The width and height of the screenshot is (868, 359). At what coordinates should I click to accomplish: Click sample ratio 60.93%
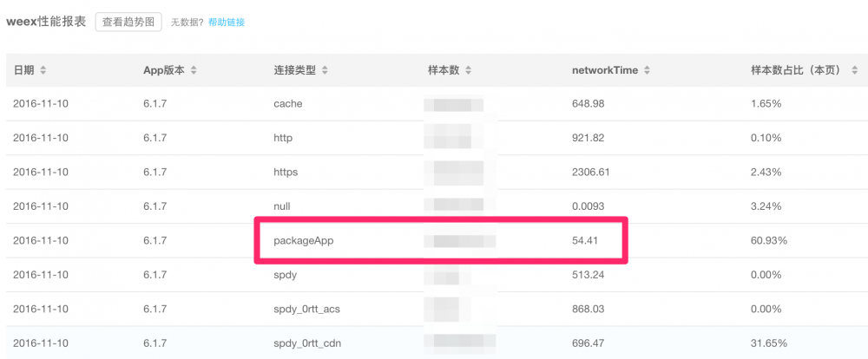pyautogui.click(x=769, y=240)
